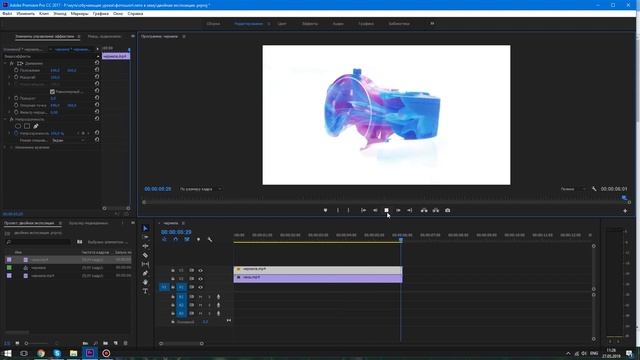Show more workspaces with overflow chevrons
This screenshot has height=360, width=640.
(x=432, y=24)
